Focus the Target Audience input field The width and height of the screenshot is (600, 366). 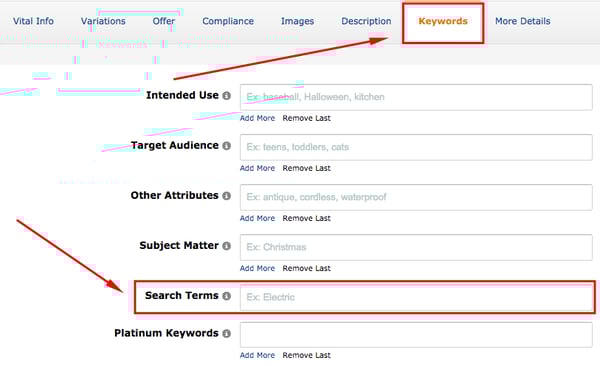pos(416,147)
